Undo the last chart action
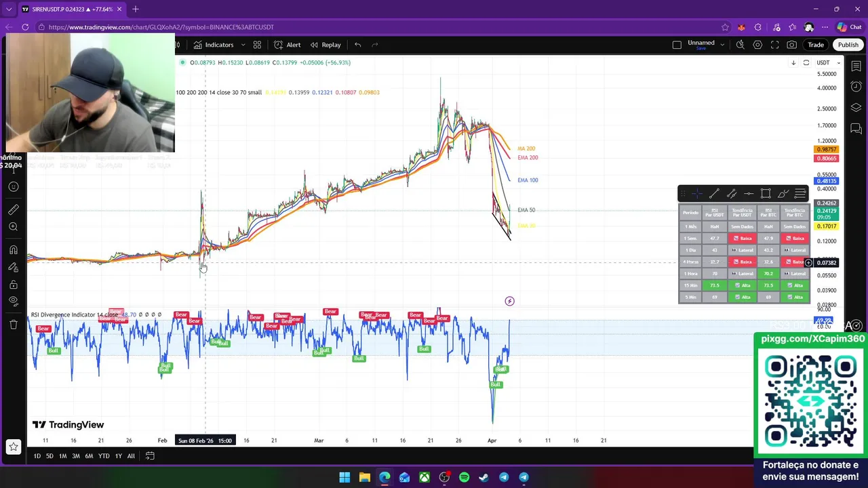This screenshot has height=488, width=868. (357, 45)
